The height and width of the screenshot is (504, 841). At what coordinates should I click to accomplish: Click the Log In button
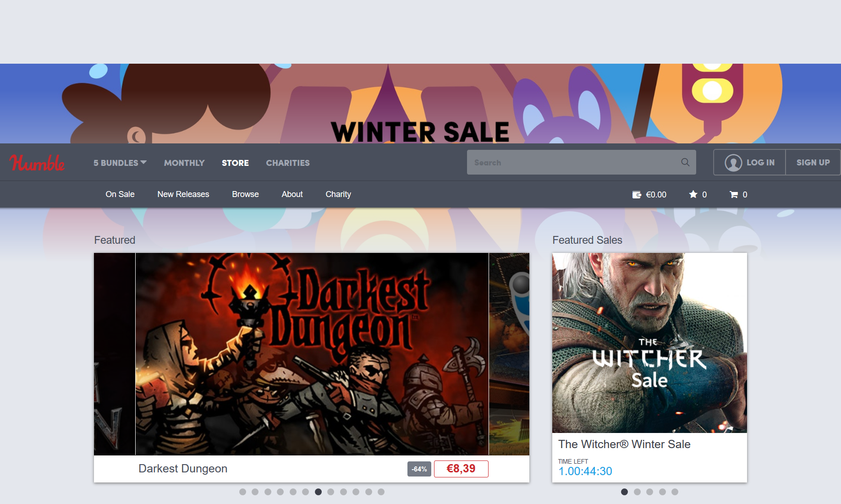pyautogui.click(x=750, y=162)
